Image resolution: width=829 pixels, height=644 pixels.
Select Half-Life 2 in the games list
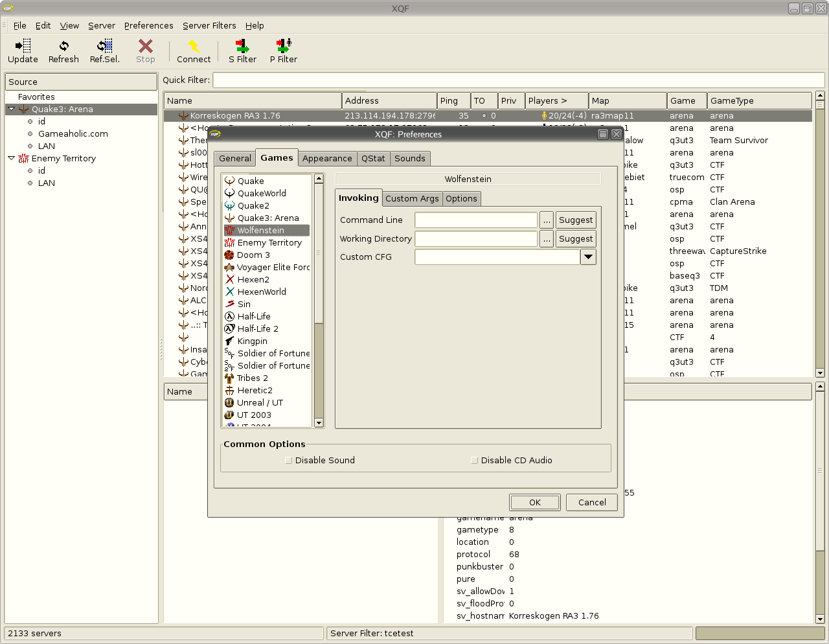(x=267, y=328)
